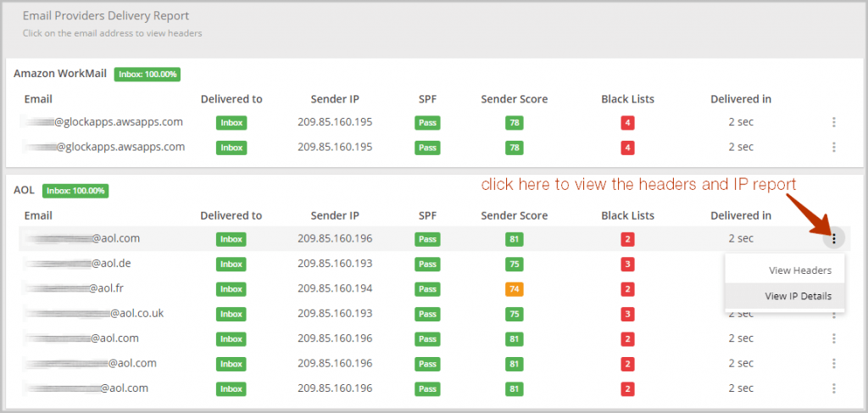The width and height of the screenshot is (868, 413).
Task: Open three-dot menu for second glockapps.awsapps.com row
Action: point(834,148)
